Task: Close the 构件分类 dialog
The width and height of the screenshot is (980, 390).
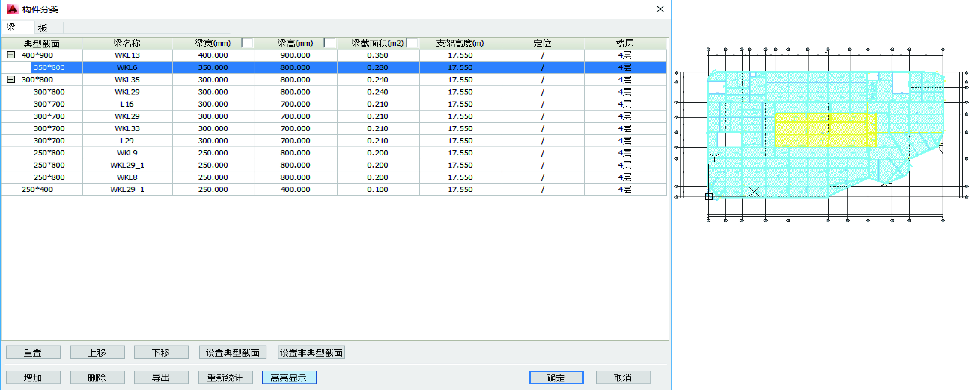Action: pyautogui.click(x=660, y=9)
